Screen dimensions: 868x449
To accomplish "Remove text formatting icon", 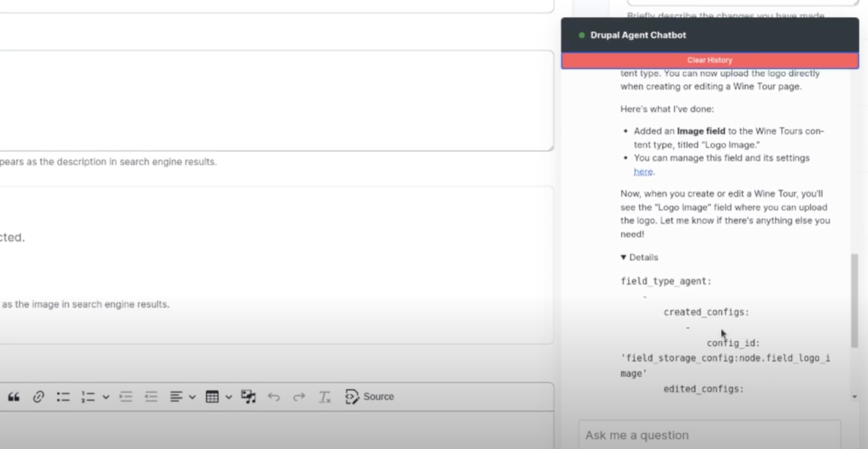I will point(324,397).
